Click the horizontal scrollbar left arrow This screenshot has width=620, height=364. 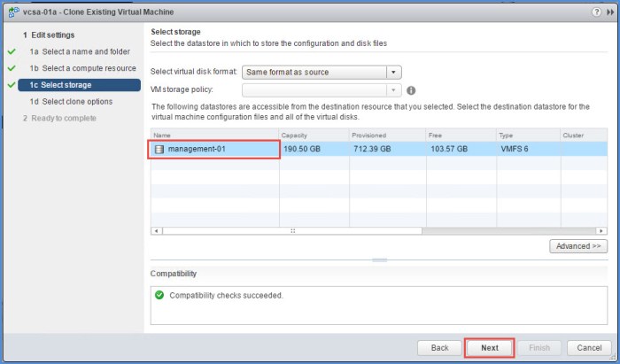coord(157,231)
